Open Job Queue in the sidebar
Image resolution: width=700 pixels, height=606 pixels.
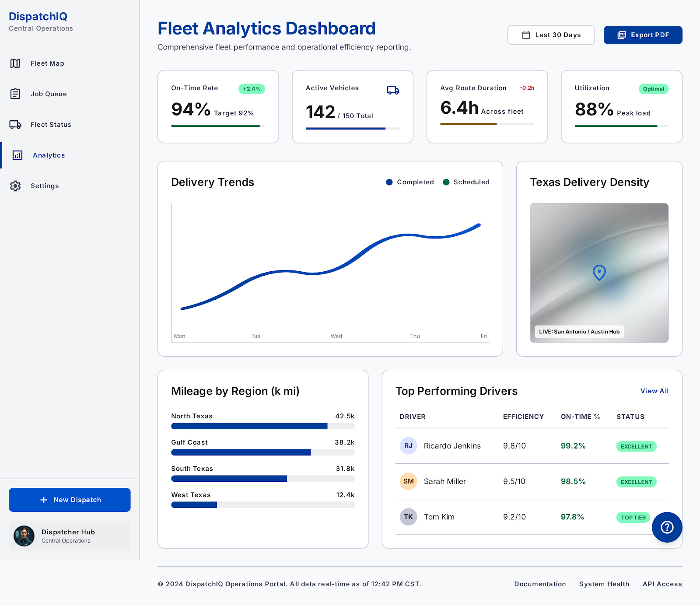pos(70,94)
